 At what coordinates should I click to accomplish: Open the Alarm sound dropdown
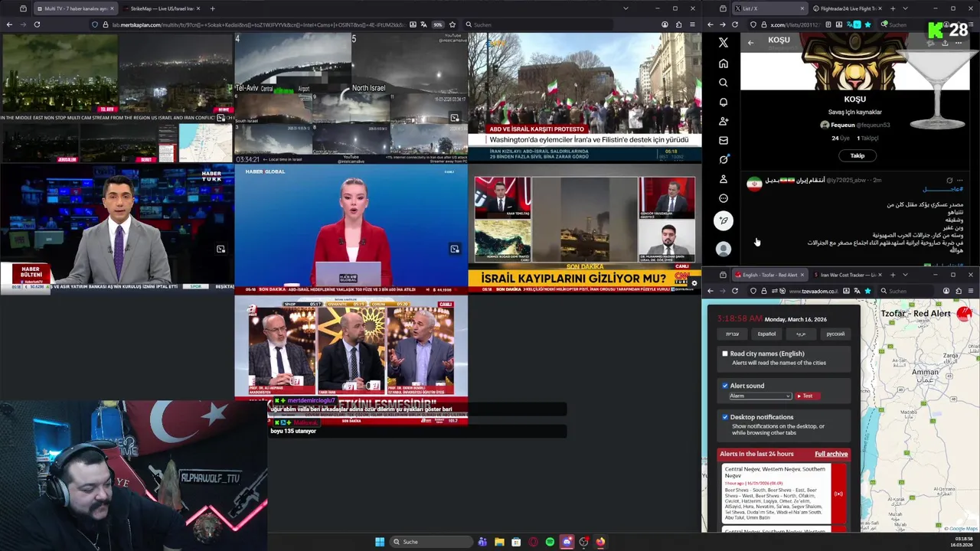click(759, 396)
